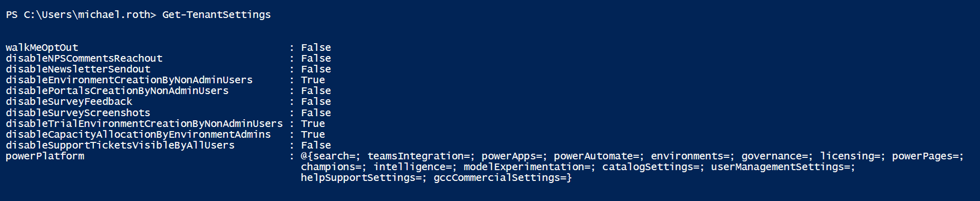Screen dimensions: 980x201
Task: Select the powerPlatform property name
Action: point(45,156)
